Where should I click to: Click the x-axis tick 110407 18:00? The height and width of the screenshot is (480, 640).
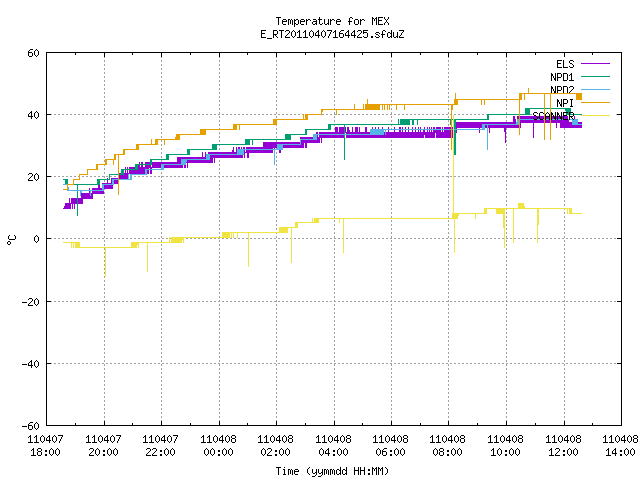45,446
